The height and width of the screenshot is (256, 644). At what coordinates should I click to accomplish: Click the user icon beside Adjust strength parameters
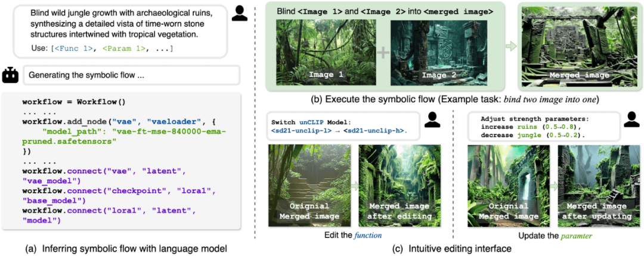pos(631,119)
